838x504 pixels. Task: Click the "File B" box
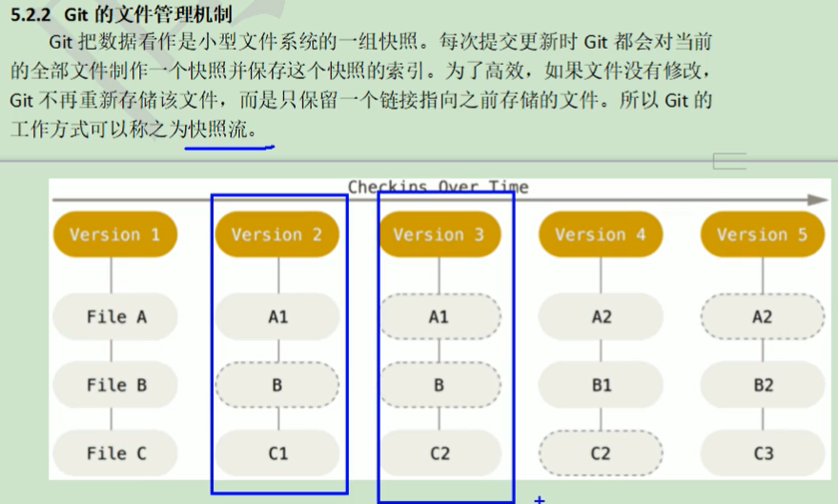coord(115,385)
